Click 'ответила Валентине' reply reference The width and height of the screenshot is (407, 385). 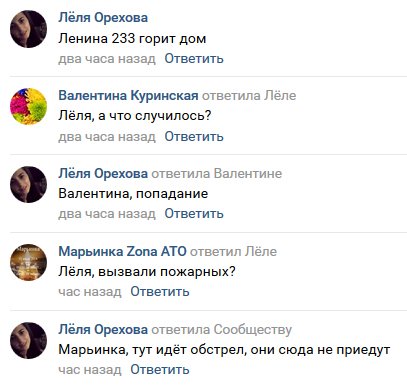pyautogui.click(x=217, y=174)
